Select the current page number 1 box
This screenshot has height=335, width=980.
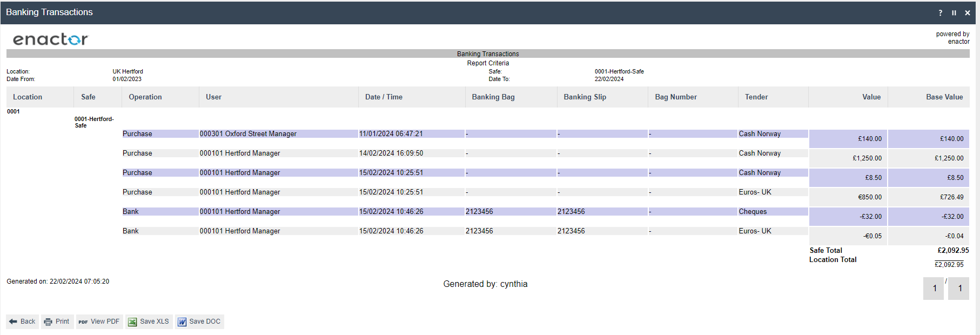click(934, 289)
